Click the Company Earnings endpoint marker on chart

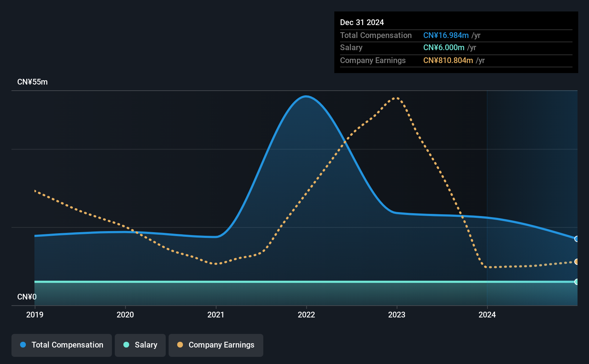[576, 262]
